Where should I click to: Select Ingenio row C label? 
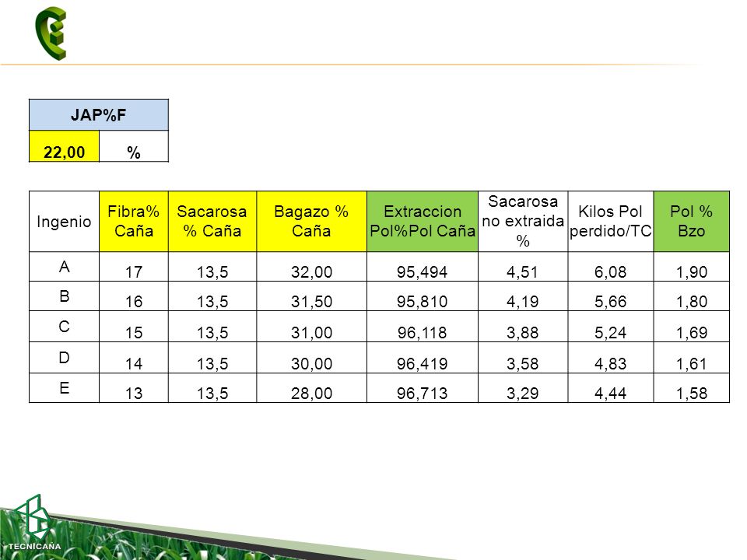click(x=65, y=327)
